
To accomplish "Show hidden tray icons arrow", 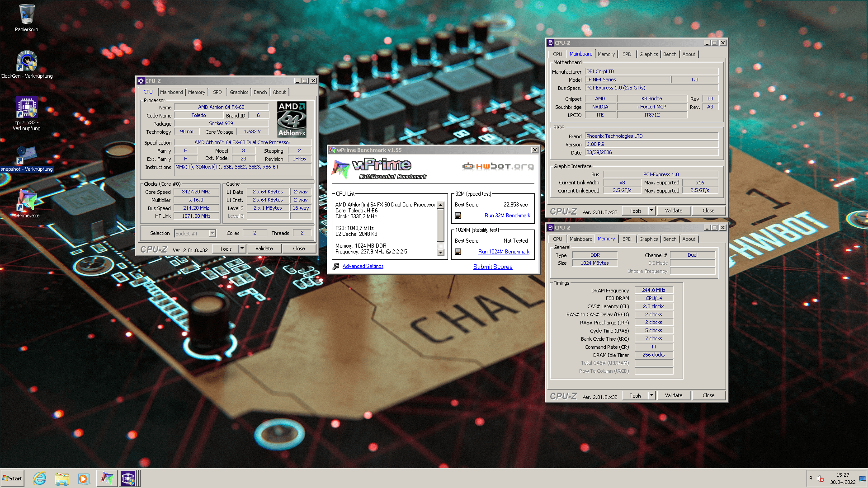I will (811, 478).
